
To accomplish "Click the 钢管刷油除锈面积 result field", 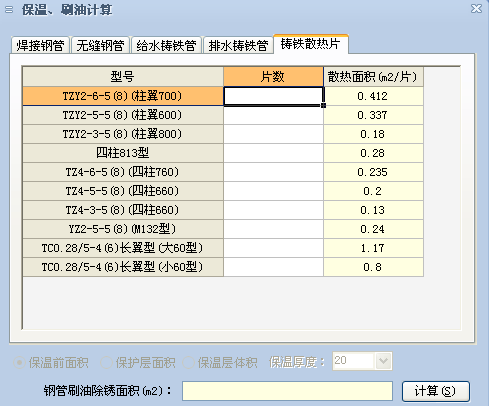I will click(x=287, y=391).
